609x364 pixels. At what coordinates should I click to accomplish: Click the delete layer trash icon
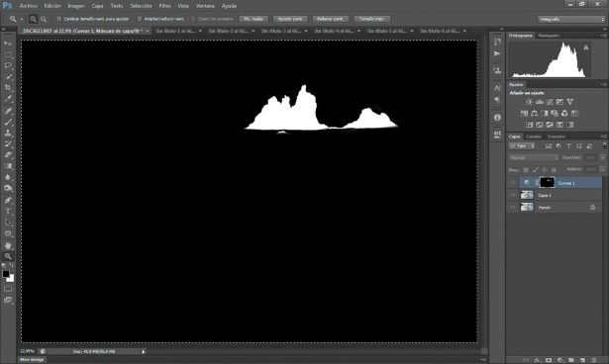593,360
